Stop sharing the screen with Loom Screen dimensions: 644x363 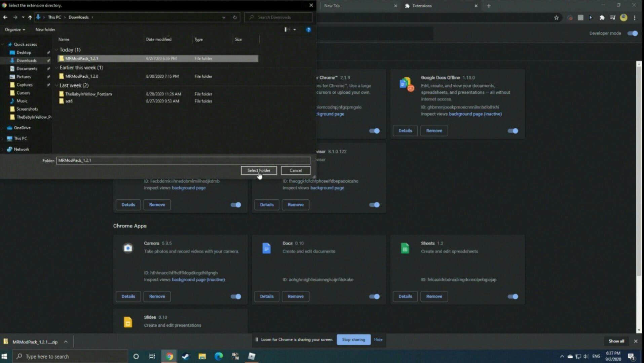tap(353, 339)
